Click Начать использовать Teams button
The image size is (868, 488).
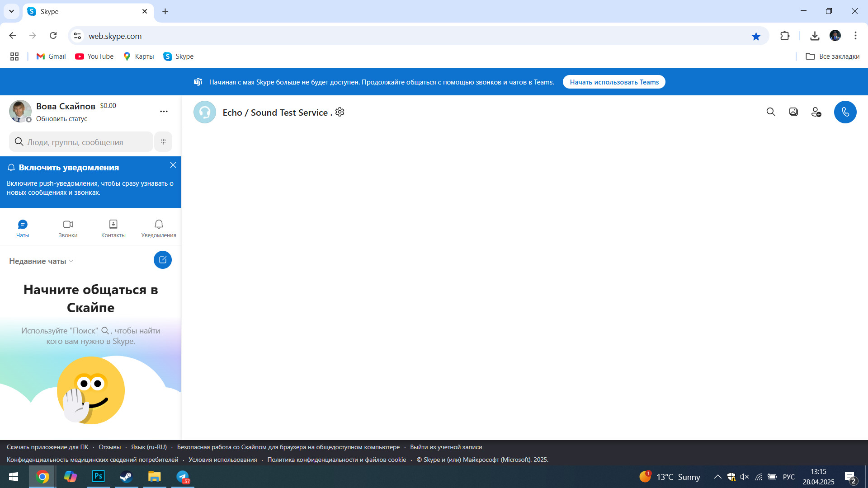tap(614, 82)
